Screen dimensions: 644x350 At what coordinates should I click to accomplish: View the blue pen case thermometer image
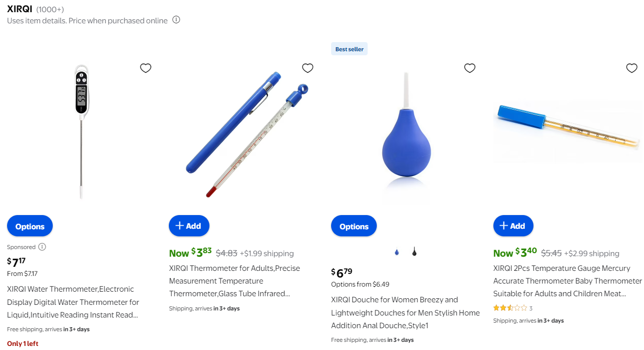click(241, 133)
